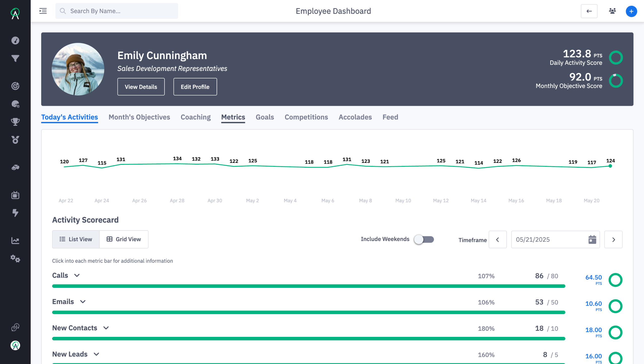Click the team people icon in the header

pos(612,11)
